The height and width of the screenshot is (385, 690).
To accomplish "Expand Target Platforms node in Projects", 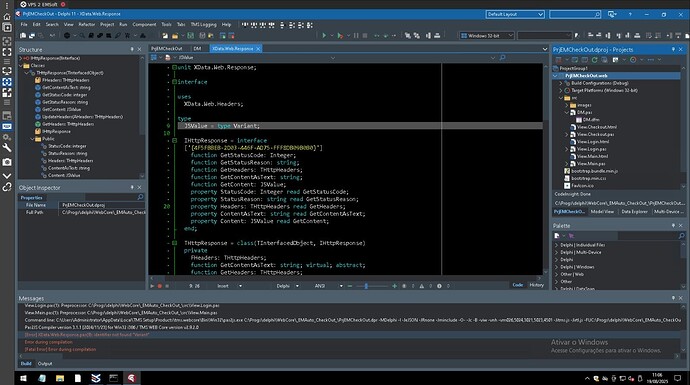I will (x=561, y=91).
